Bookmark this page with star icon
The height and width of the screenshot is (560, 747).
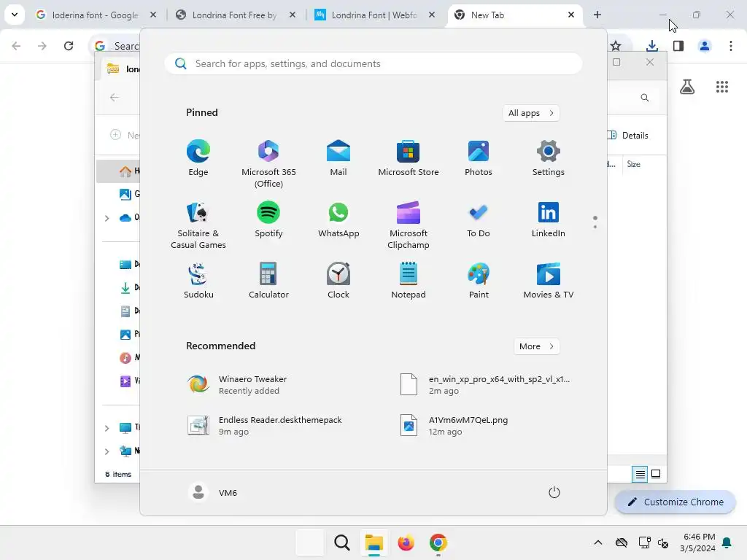pyautogui.click(x=616, y=46)
